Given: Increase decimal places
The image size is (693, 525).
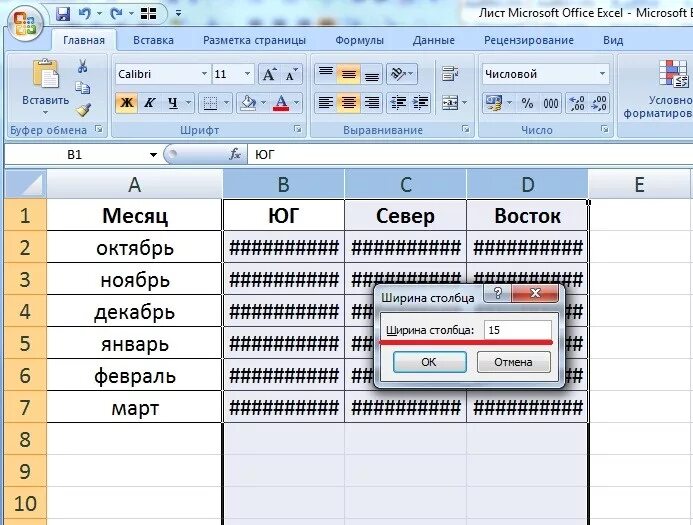Looking at the screenshot, I should tap(577, 103).
